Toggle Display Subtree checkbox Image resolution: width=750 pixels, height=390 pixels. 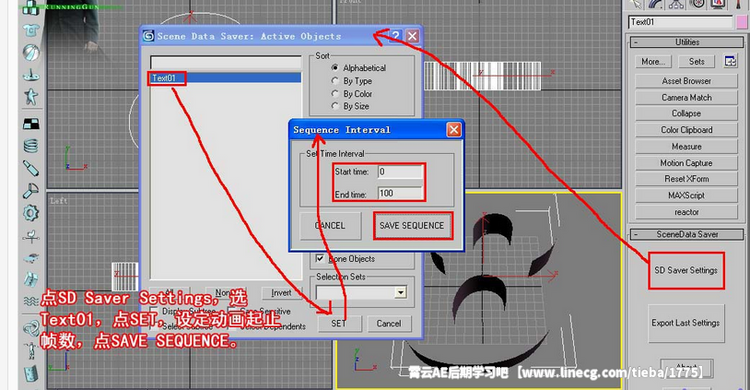point(154,312)
